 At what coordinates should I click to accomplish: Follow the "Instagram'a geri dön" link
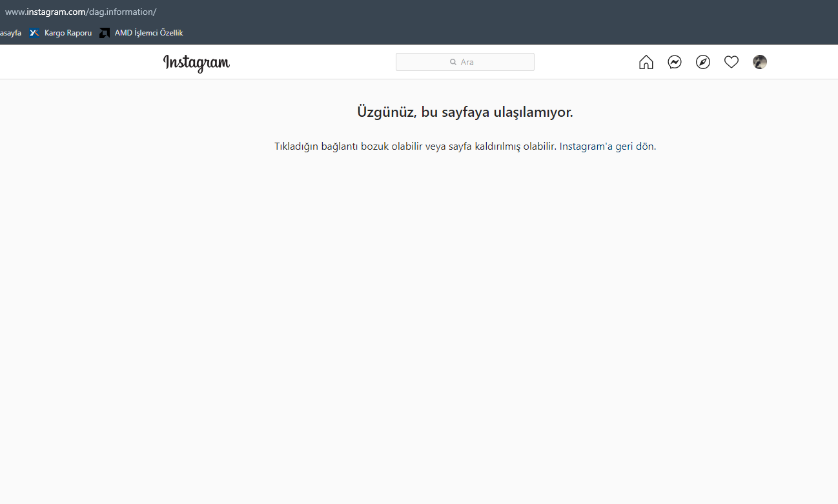coord(608,146)
